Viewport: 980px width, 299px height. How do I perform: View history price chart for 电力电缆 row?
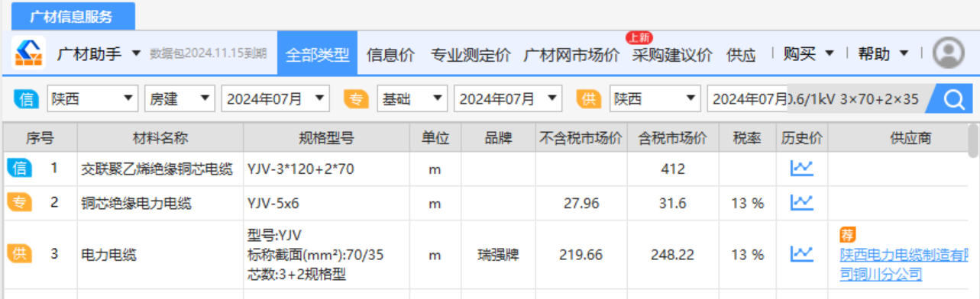click(x=801, y=254)
